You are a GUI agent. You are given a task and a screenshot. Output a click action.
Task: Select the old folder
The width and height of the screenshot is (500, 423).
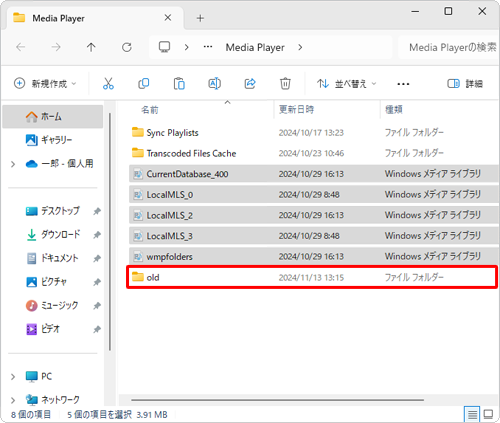[x=312, y=277]
